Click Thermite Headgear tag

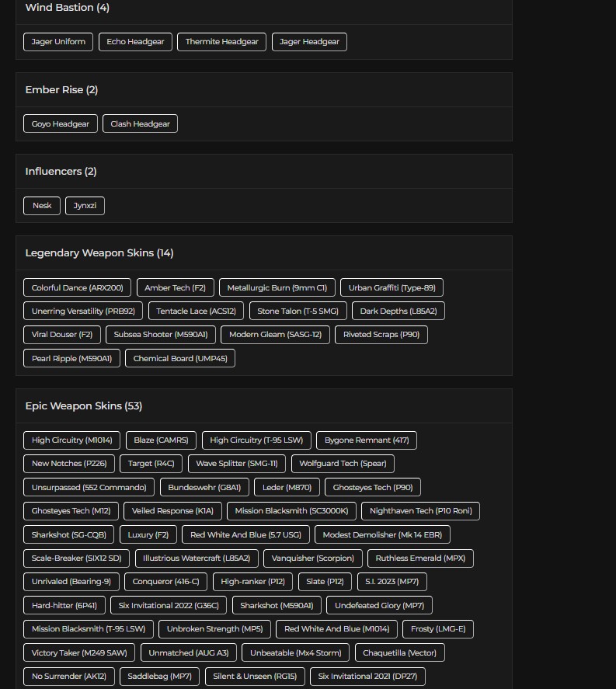coord(222,42)
